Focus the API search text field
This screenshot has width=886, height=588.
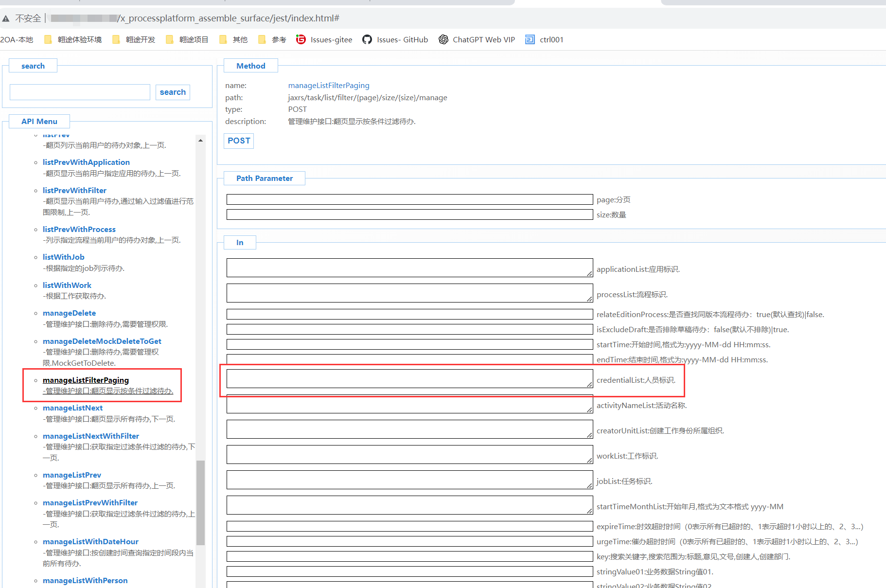pos(80,92)
